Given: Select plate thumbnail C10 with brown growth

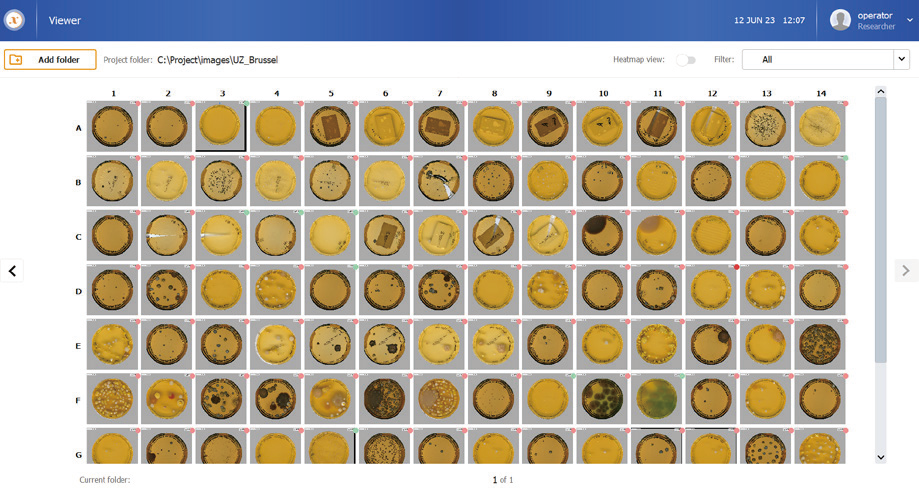Looking at the screenshot, I should click(x=603, y=237).
